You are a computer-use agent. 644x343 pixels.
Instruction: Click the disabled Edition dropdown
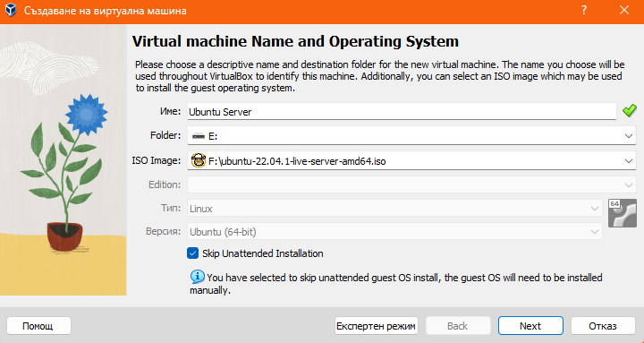point(411,184)
